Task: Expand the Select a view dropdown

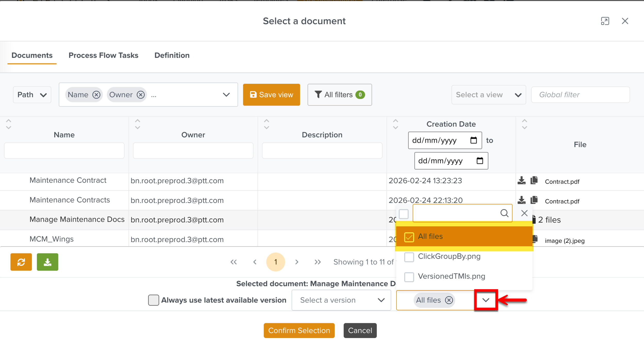Action: click(488, 95)
